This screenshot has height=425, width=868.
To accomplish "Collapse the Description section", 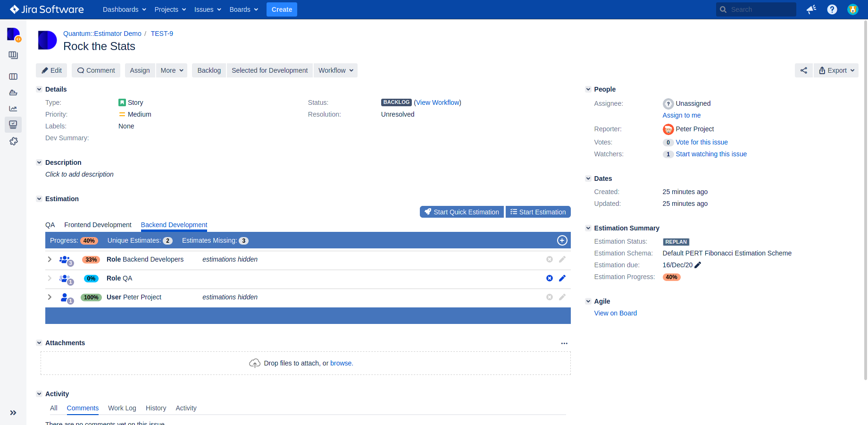I will click(39, 162).
